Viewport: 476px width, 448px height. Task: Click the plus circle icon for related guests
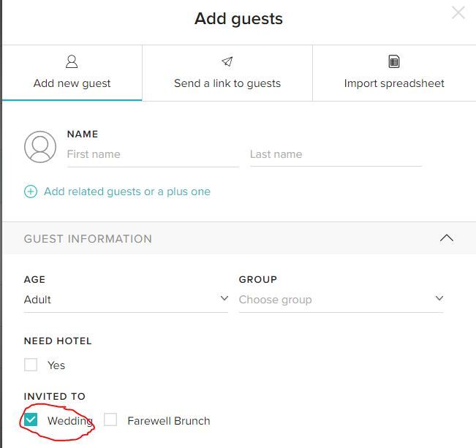point(31,191)
